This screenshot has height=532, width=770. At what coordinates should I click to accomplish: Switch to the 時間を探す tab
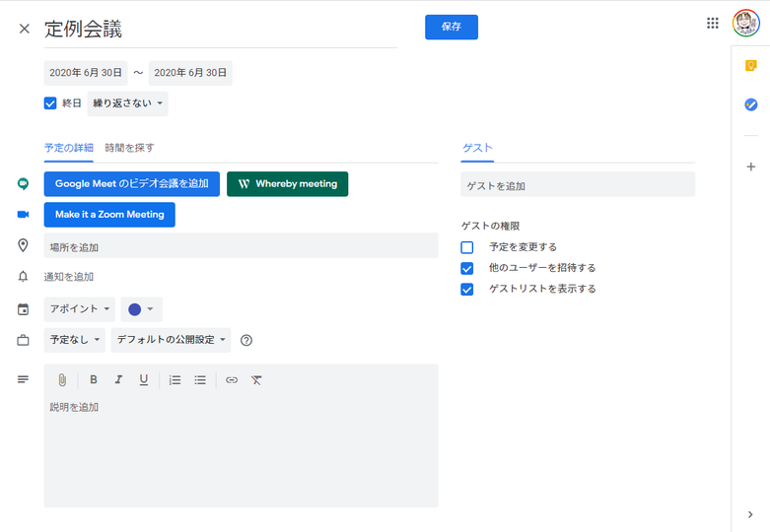129,148
